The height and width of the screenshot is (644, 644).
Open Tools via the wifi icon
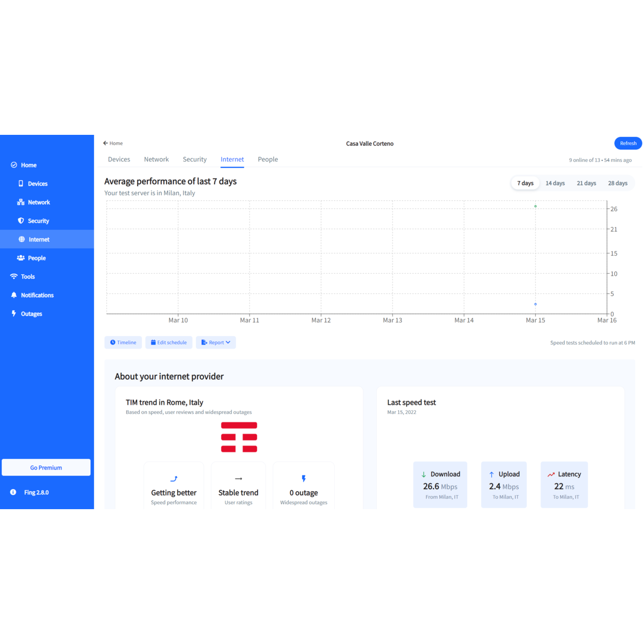[x=14, y=277]
